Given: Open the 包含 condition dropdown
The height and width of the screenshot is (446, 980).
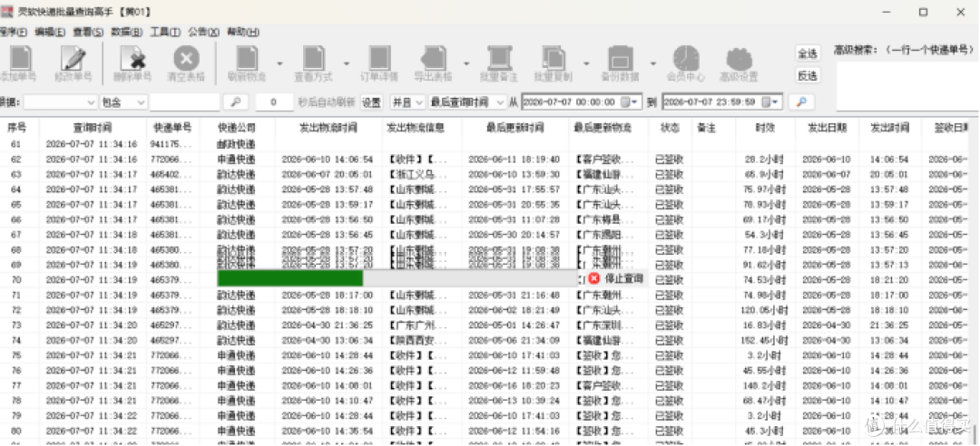Looking at the screenshot, I should 123,102.
